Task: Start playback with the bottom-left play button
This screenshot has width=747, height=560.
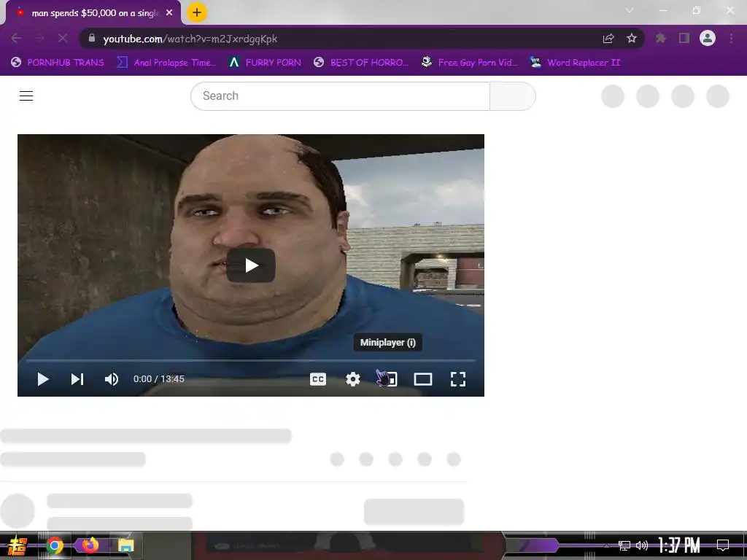Action: [43, 379]
